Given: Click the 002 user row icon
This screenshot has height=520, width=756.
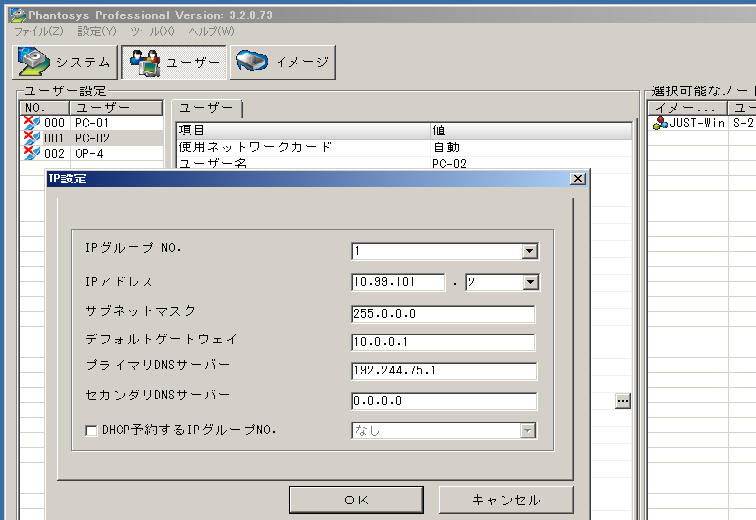Looking at the screenshot, I should tap(31, 153).
